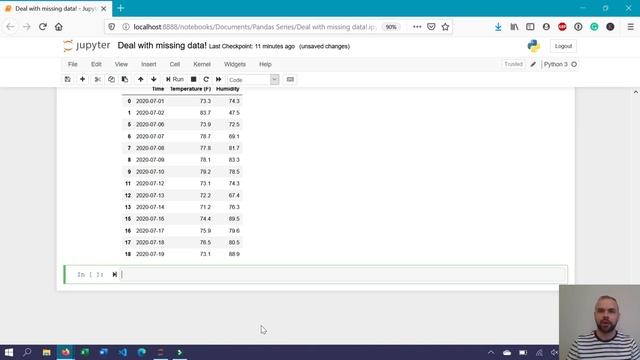Click the Humidity column header
This screenshot has width=640, height=360.
[228, 89]
